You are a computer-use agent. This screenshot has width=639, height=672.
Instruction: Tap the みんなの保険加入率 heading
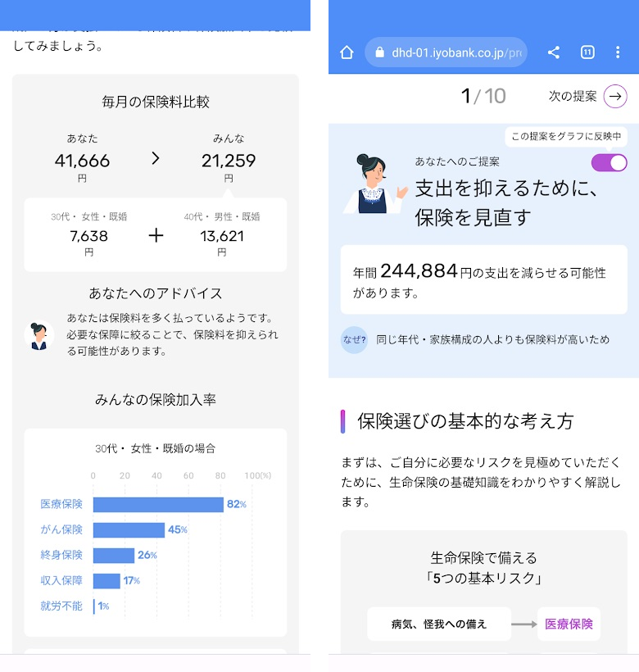pyautogui.click(x=156, y=400)
